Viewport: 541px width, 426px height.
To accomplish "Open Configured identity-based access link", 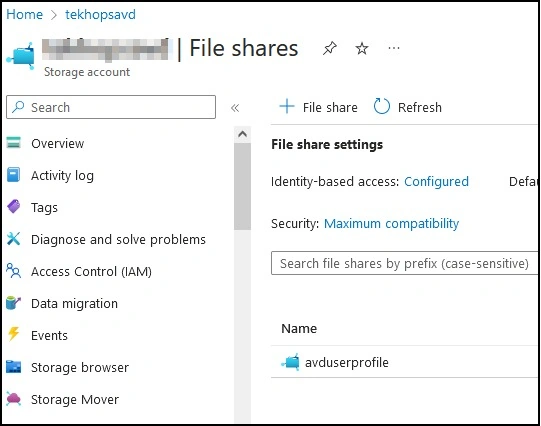I will (436, 181).
